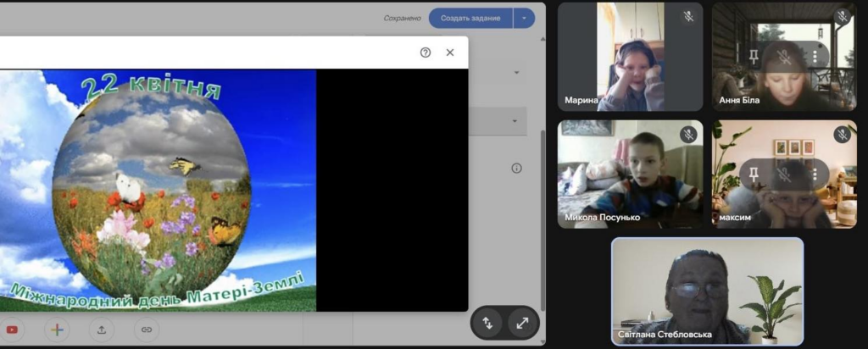Select Світлана Стебловська's video tile
Screen dimensions: 868x349
click(707, 291)
